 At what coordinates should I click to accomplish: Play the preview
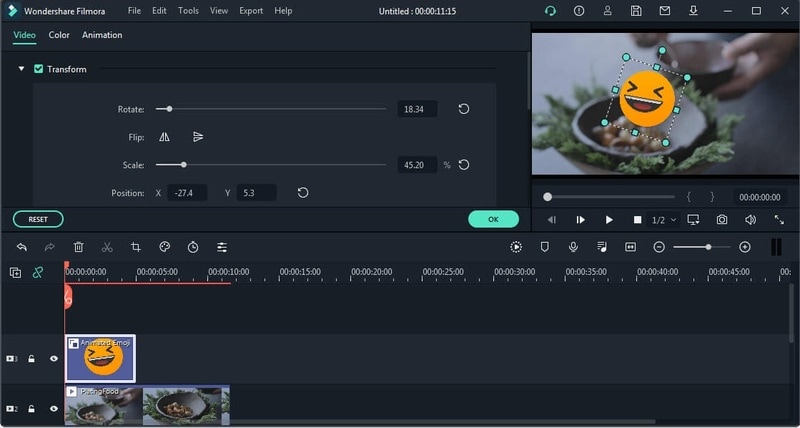click(x=609, y=220)
